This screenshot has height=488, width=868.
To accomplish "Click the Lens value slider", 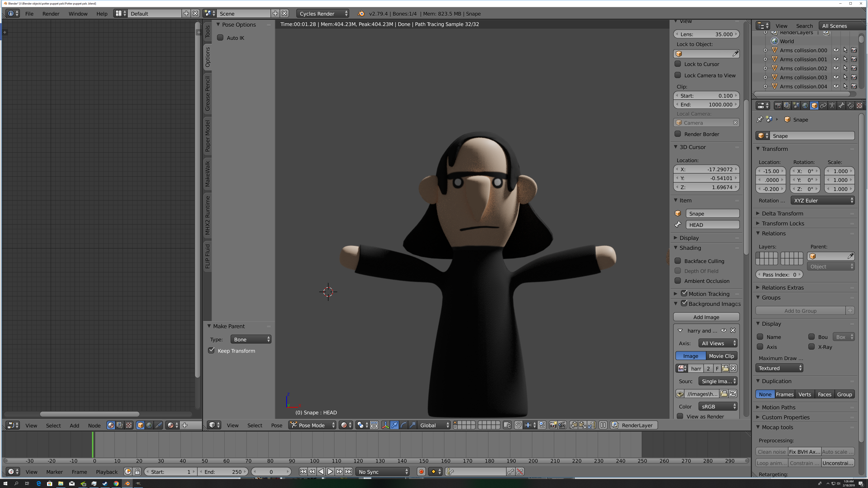I will click(706, 34).
